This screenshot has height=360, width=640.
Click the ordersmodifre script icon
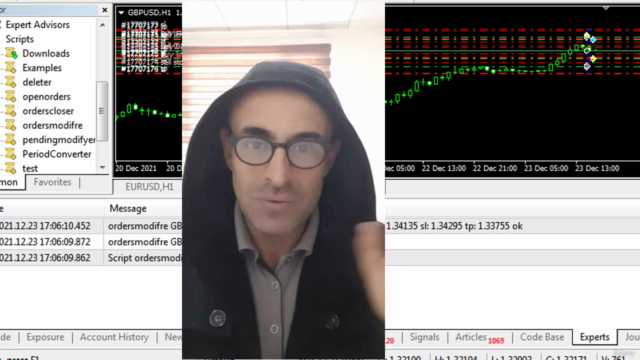click(10, 125)
